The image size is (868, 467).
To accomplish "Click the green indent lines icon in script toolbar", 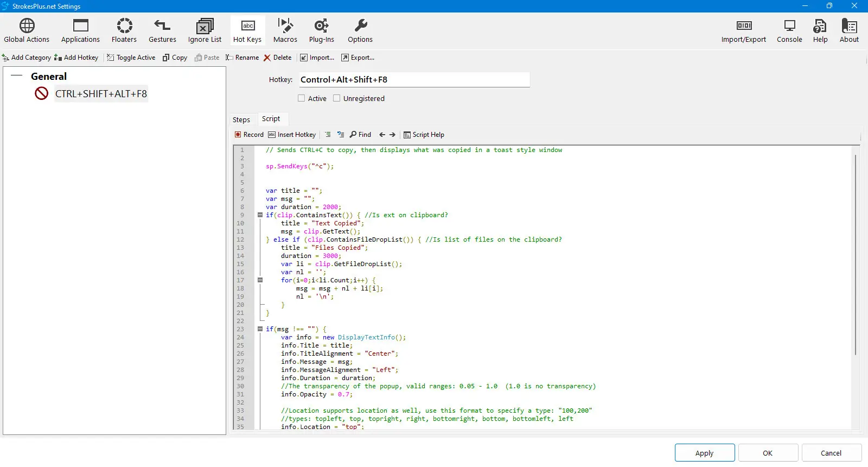I will tap(328, 135).
